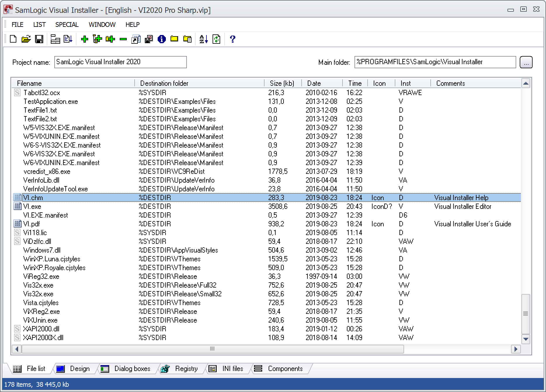
Task: Select the VI.pdf row in the list
Action: coord(117,224)
